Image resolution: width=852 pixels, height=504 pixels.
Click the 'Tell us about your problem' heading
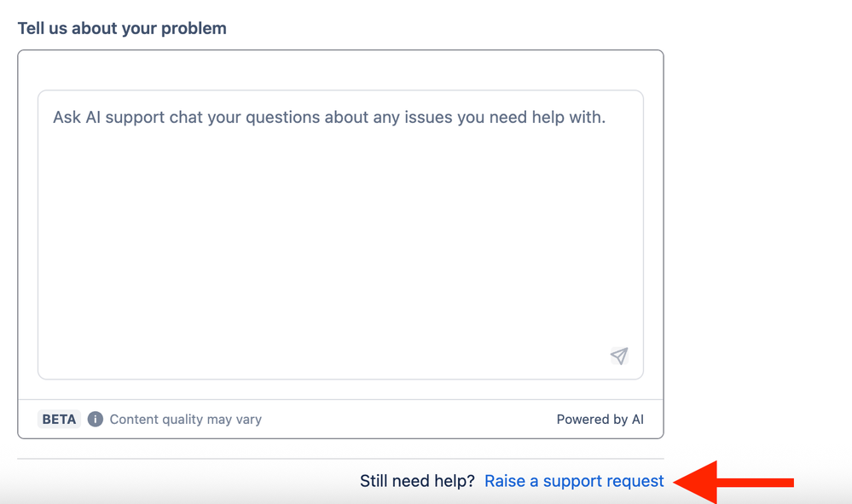pyautogui.click(x=122, y=28)
